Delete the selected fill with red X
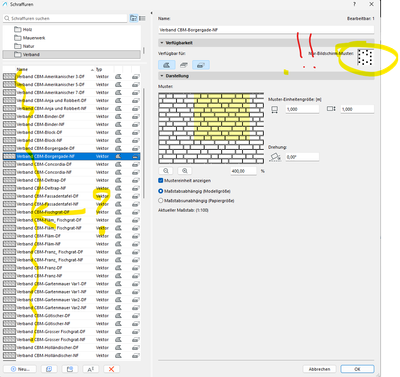This screenshot has height=377, width=400. coord(111,369)
